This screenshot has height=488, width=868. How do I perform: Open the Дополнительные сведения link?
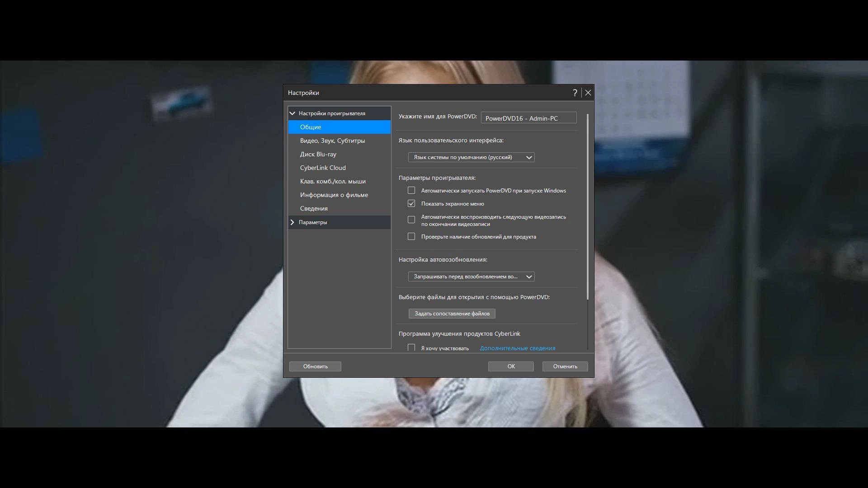coord(517,348)
